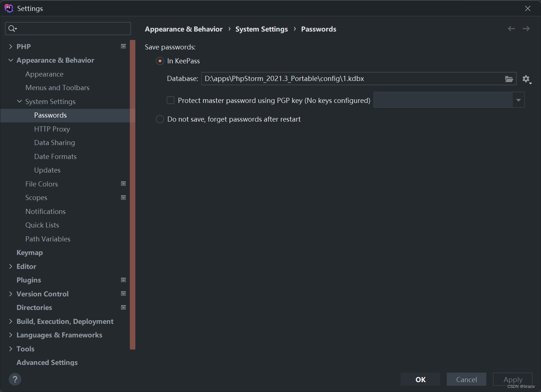
Task: Open the Appearance settings page
Action: pos(44,74)
